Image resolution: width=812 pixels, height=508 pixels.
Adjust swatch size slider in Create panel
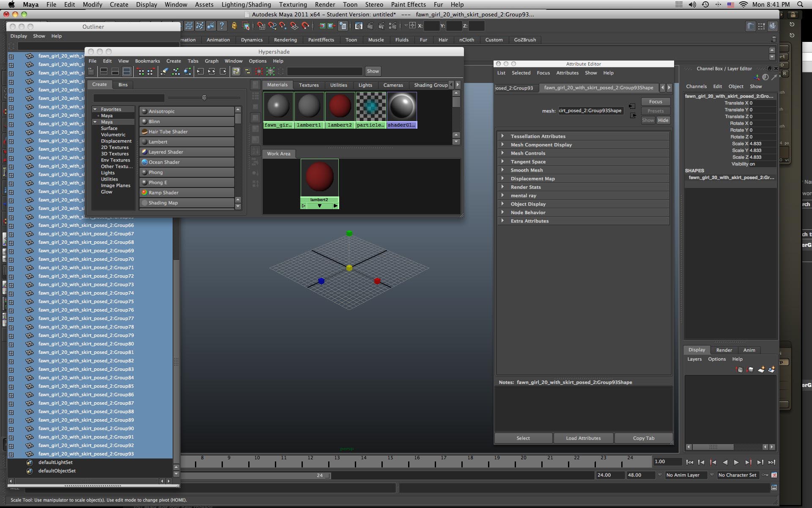pyautogui.click(x=204, y=98)
